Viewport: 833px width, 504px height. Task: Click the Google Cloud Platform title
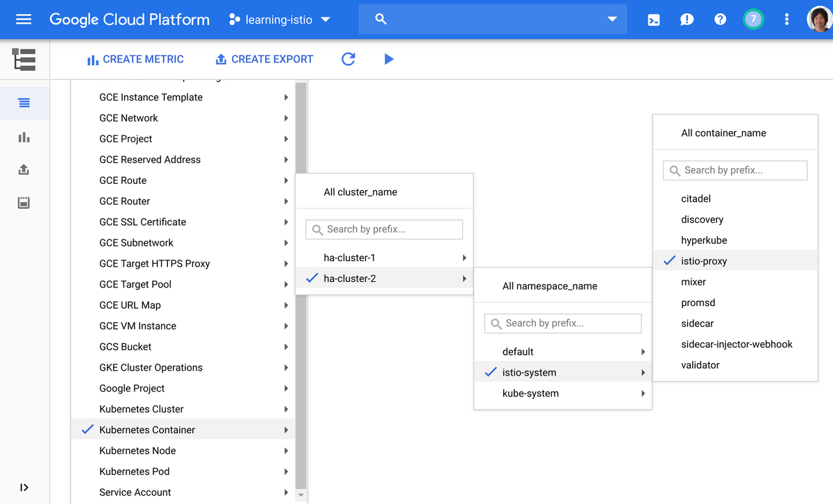[130, 19]
